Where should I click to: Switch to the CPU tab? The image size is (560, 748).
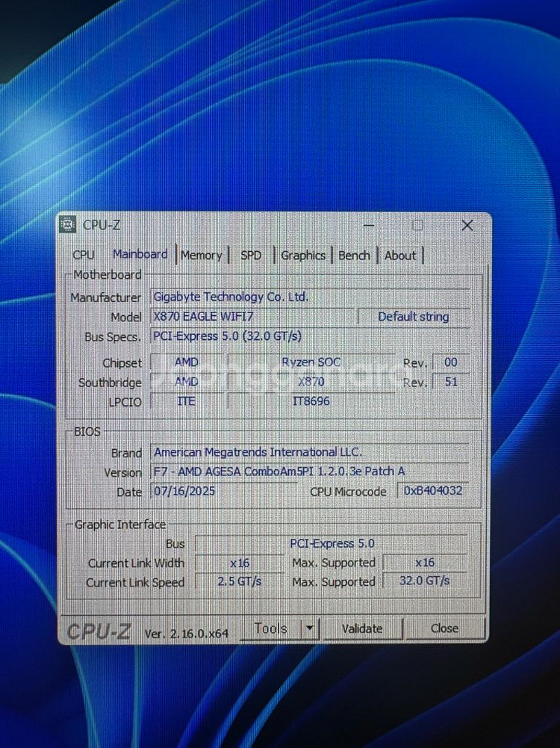[x=84, y=256]
